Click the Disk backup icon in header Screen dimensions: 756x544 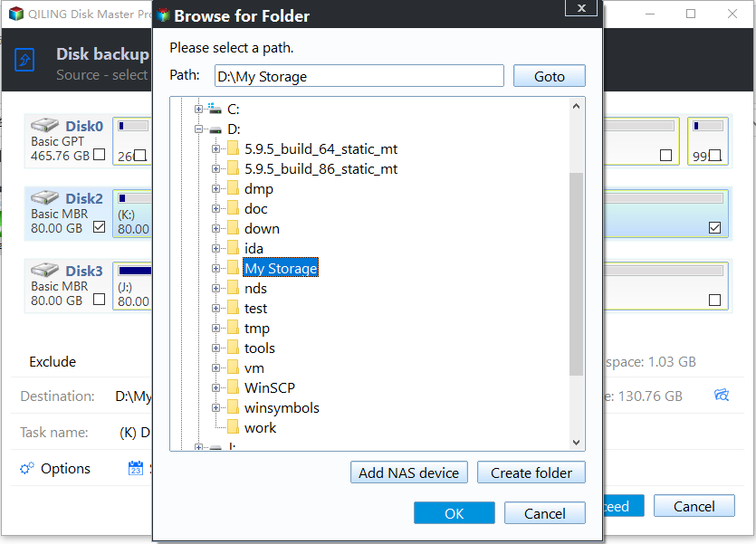pyautogui.click(x=24, y=60)
